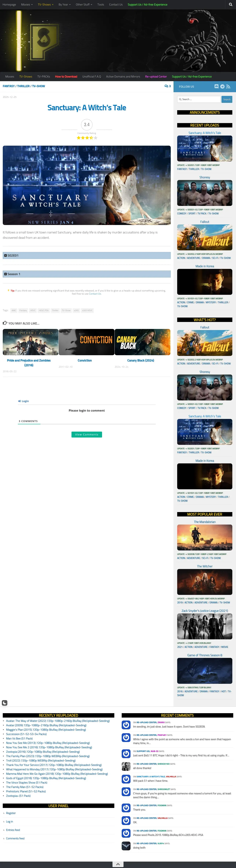Click the Sanctuary: A Witch's Tale title

(87, 108)
